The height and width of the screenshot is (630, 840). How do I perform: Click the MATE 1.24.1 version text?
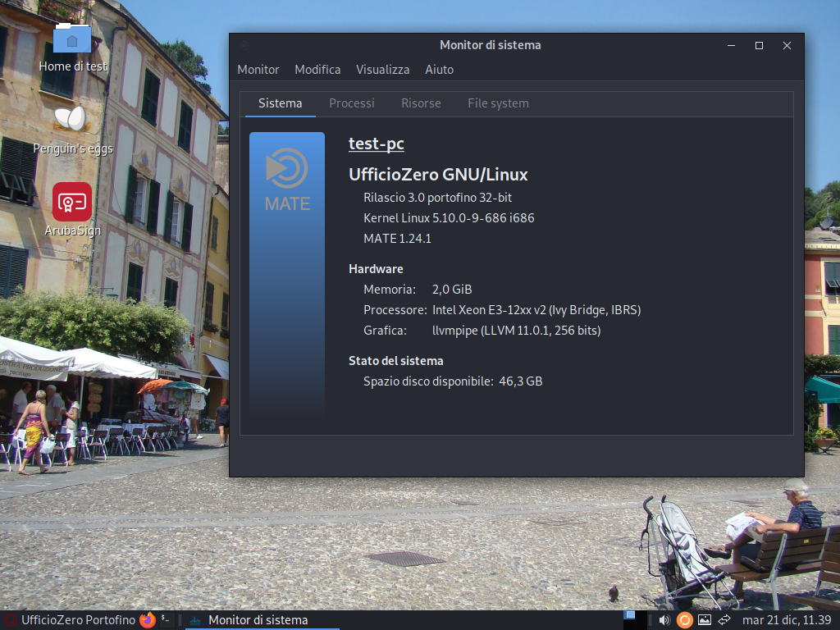pyautogui.click(x=398, y=239)
